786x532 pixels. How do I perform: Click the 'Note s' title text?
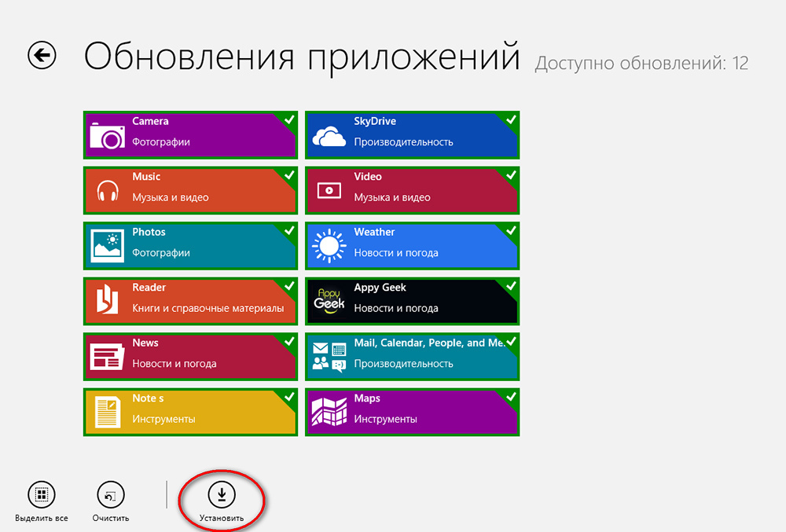point(148,398)
